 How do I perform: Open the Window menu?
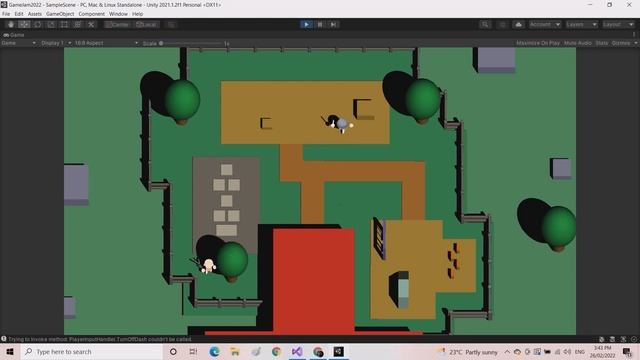coord(118,14)
